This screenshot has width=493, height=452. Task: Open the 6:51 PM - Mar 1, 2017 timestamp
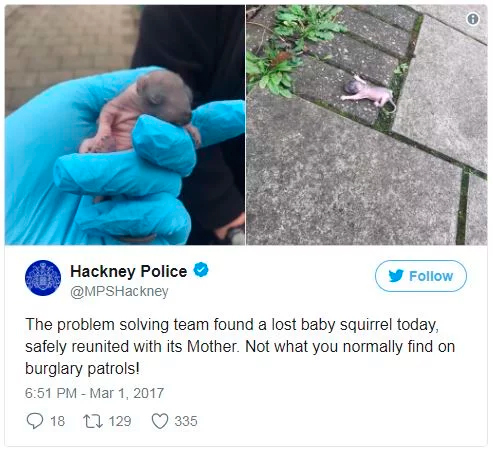94,393
